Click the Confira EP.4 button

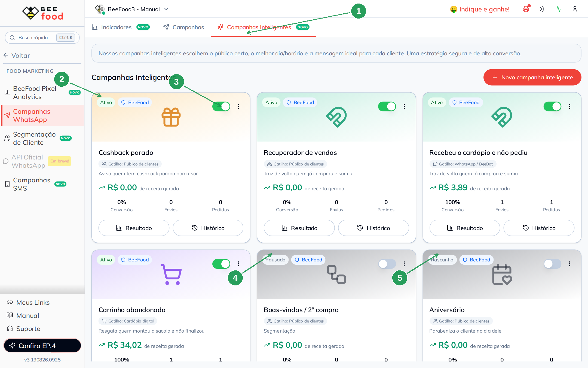[42, 346]
